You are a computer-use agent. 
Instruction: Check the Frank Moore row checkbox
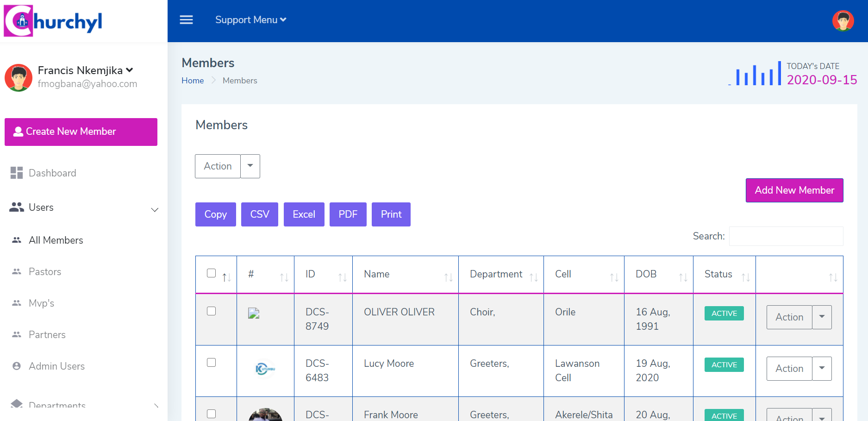[211, 414]
